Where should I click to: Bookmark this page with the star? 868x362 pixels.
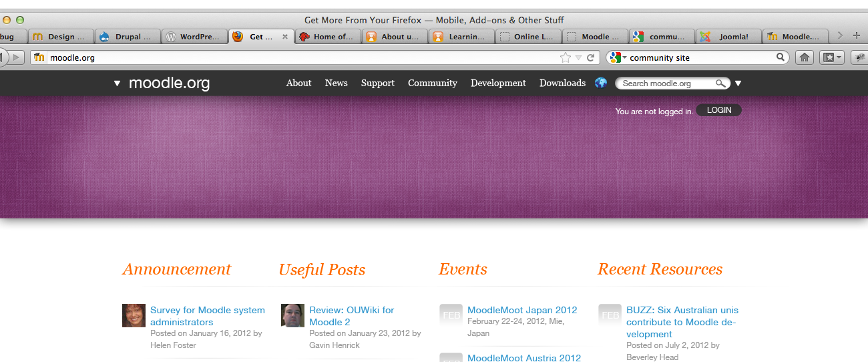(566, 57)
